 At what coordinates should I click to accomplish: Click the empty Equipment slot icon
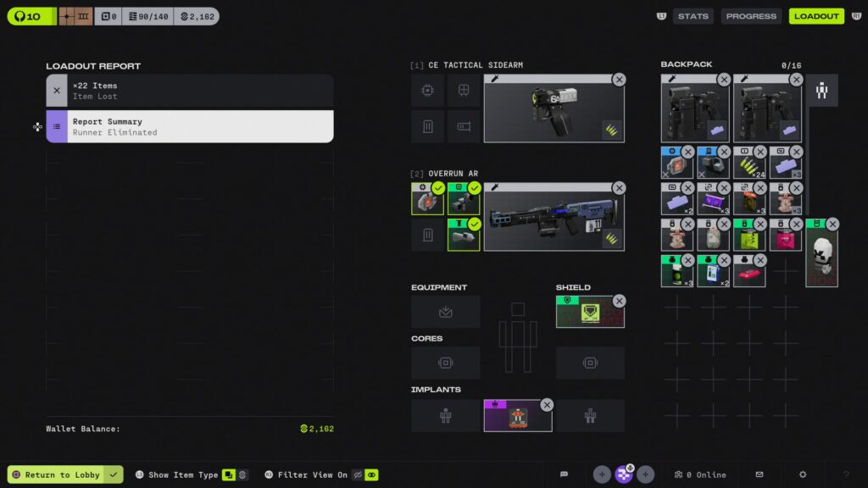click(x=445, y=312)
